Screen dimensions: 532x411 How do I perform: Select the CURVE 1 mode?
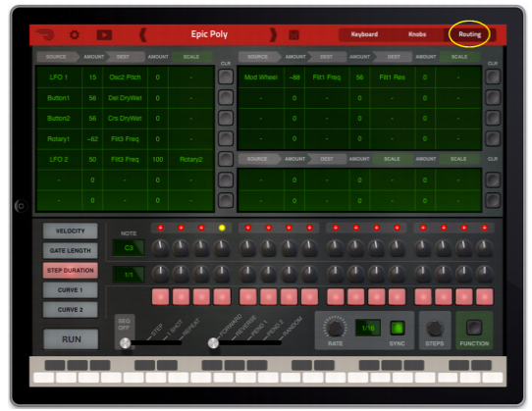coord(71,290)
